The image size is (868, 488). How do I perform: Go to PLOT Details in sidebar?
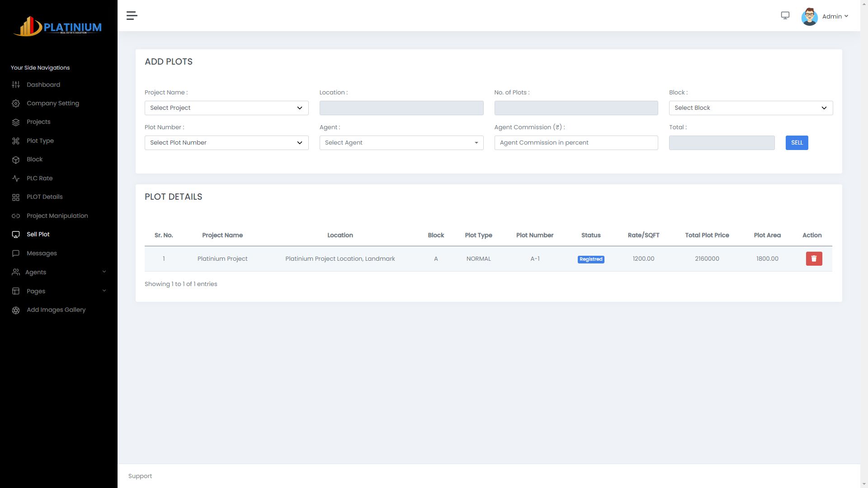click(44, 197)
